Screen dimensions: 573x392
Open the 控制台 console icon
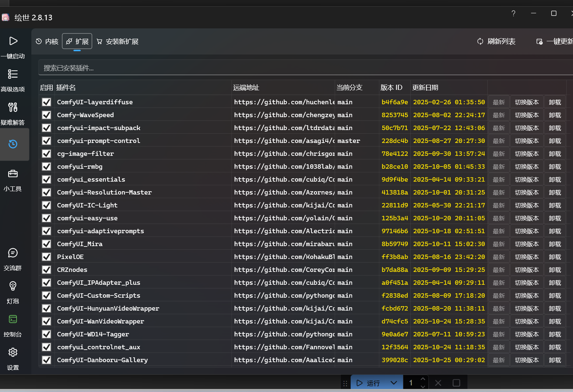coord(13,319)
